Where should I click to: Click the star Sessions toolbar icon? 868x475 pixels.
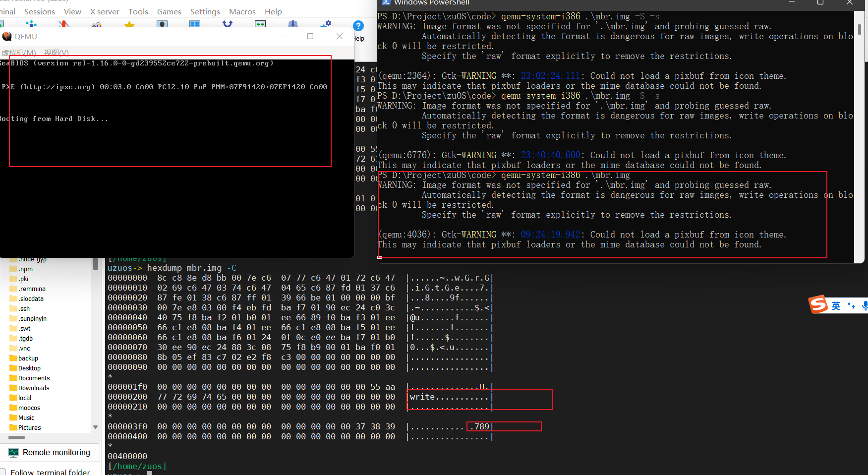point(129,24)
